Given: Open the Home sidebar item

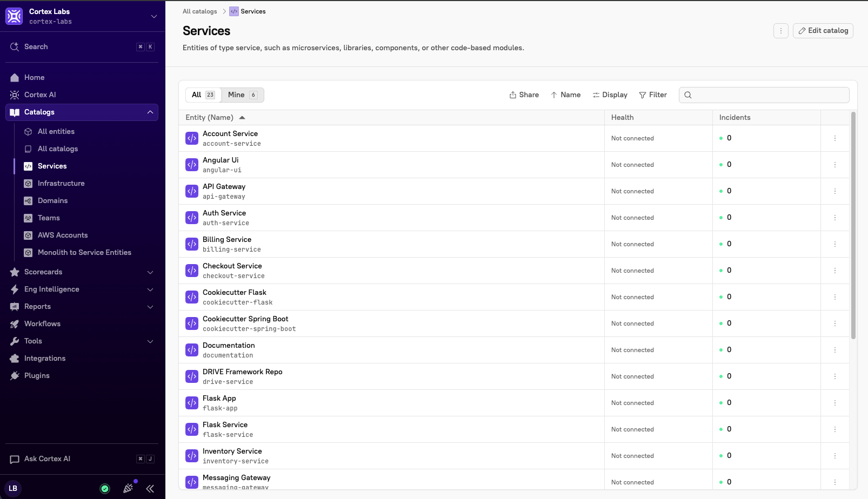Looking at the screenshot, I should [82, 77].
